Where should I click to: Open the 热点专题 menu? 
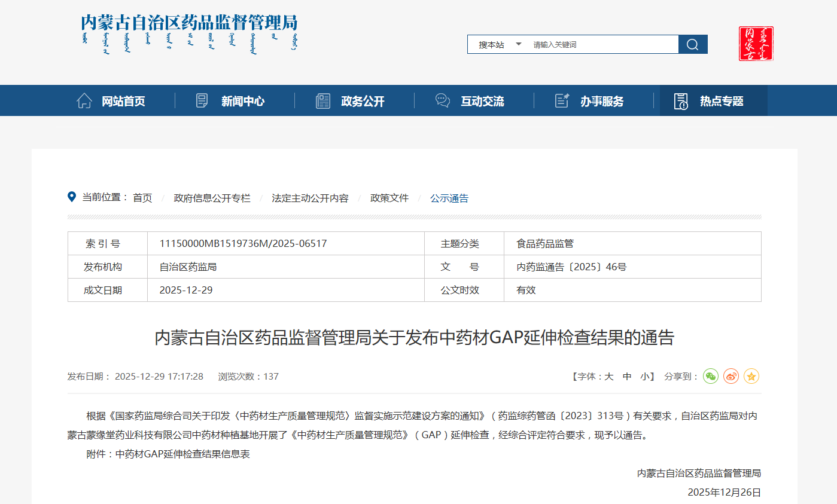(722, 101)
